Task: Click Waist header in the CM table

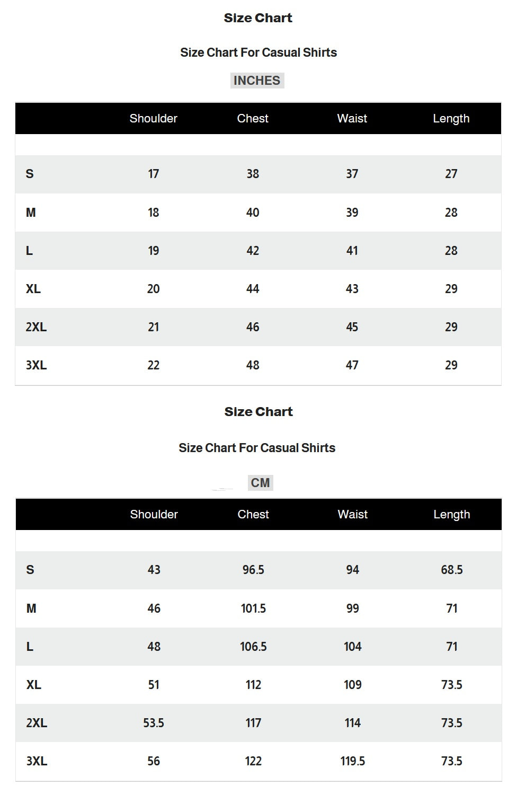Action: click(352, 514)
